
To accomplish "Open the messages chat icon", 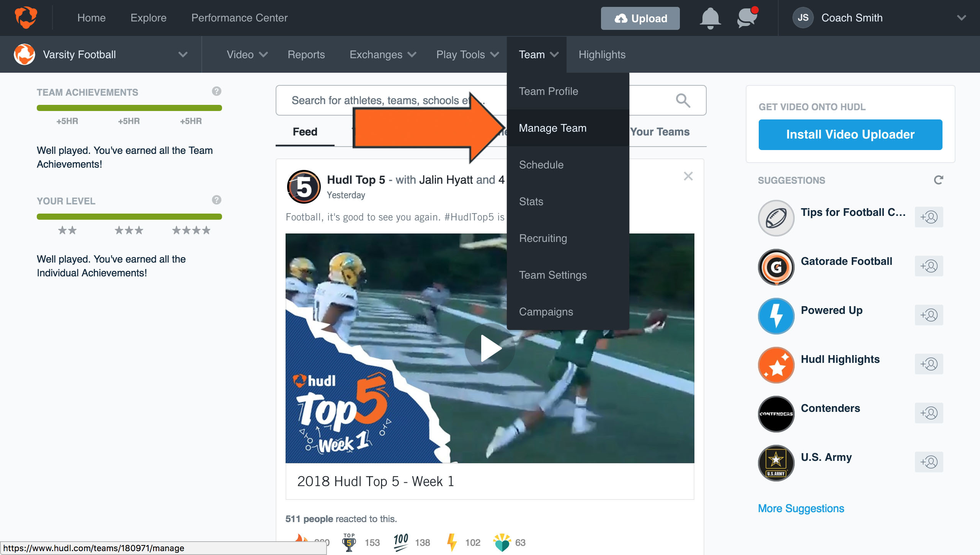I will pyautogui.click(x=747, y=18).
